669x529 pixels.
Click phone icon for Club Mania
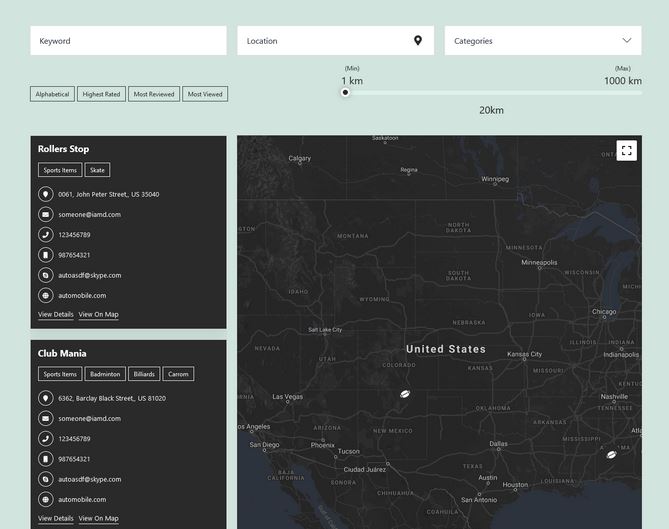pyautogui.click(x=46, y=439)
